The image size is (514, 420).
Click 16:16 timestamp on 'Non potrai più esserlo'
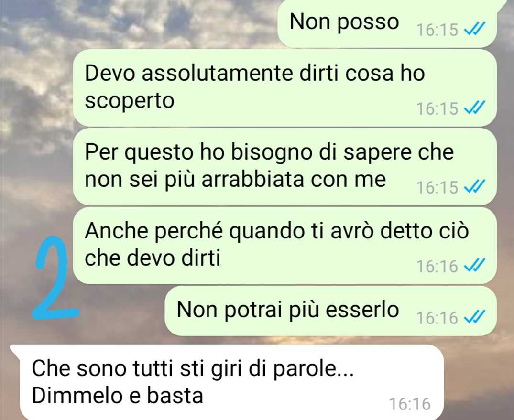click(x=437, y=318)
